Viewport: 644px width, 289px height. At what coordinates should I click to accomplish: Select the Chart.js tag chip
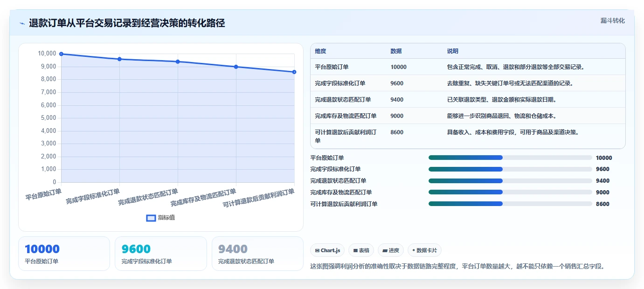[x=327, y=250]
